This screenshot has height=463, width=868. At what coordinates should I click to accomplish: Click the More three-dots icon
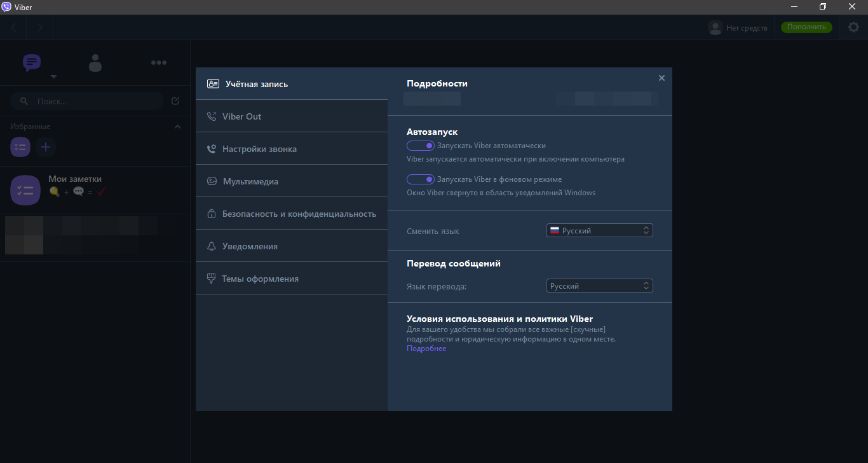coord(158,62)
